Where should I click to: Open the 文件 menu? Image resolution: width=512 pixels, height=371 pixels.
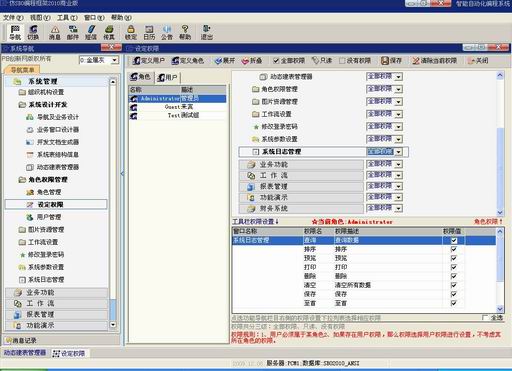tap(13, 17)
